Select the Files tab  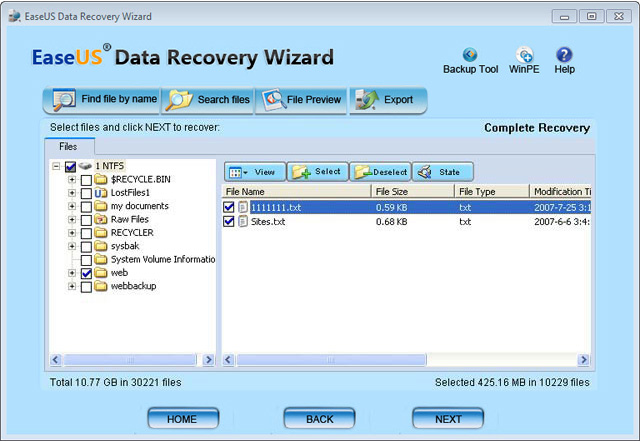(69, 147)
